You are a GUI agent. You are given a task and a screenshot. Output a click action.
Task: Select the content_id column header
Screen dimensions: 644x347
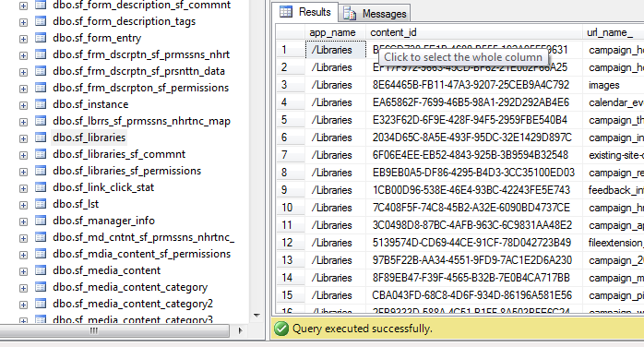(x=474, y=32)
